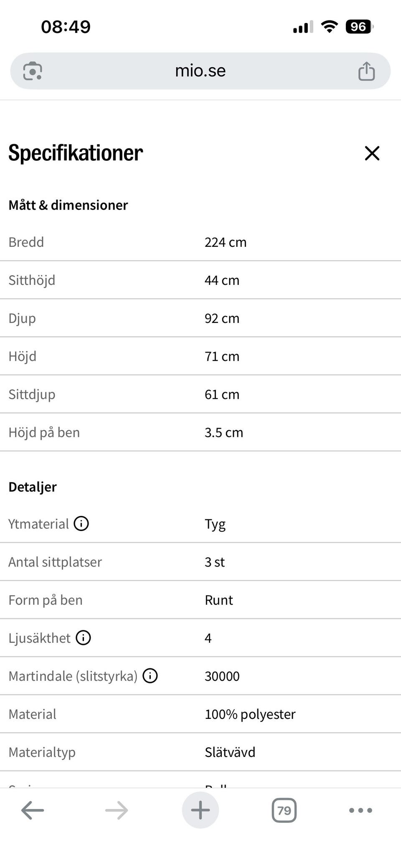Tap the battery indicator in status bar
Viewport: 401px width, 868px height.
(359, 27)
